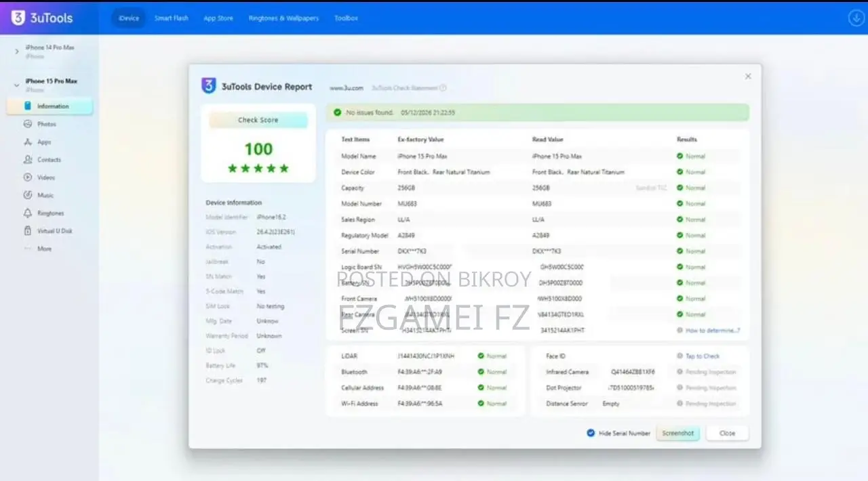This screenshot has height=481, width=868.
Task: Switch to the iDevice tab
Action: (128, 18)
